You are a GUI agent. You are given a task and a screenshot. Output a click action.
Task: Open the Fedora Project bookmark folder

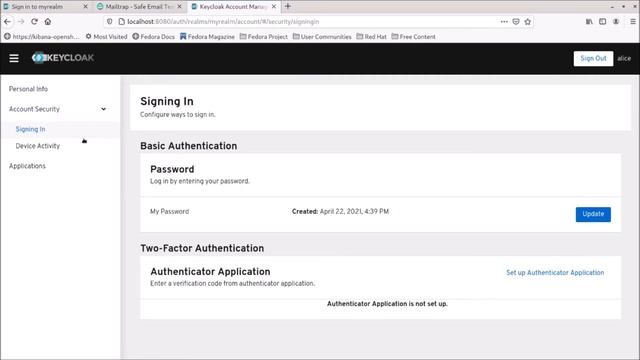[x=264, y=37]
